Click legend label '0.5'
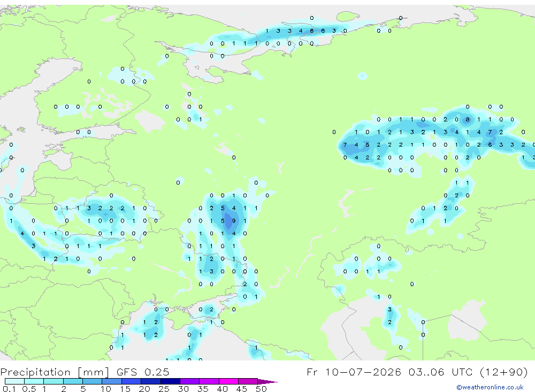535x392 pixels. [x=29, y=389]
